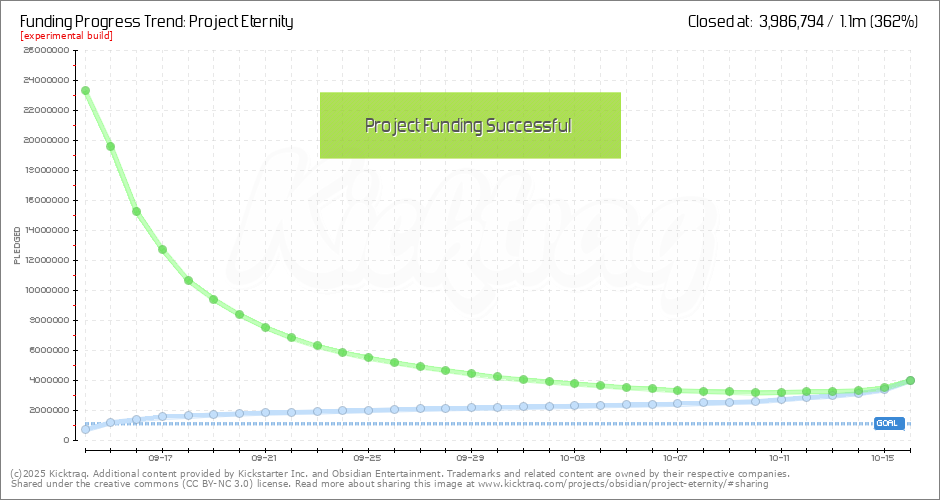Click the Funding Progress Trend chart title
This screenshot has height=500, width=940.
(x=156, y=21)
